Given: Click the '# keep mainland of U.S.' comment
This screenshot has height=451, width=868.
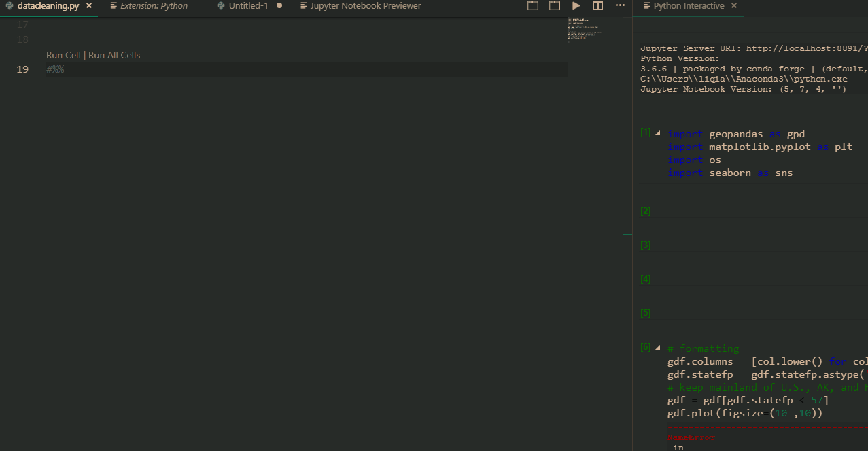Looking at the screenshot, I should (767, 387).
